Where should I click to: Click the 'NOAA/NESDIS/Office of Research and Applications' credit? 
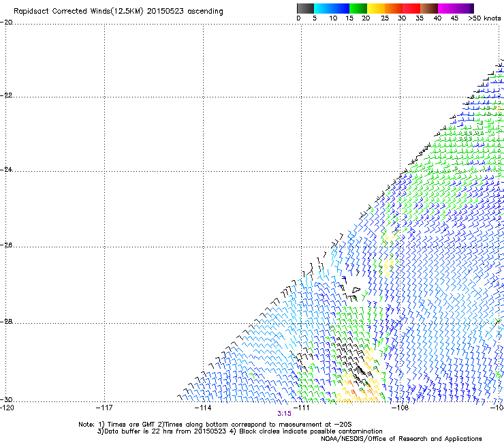401,439
